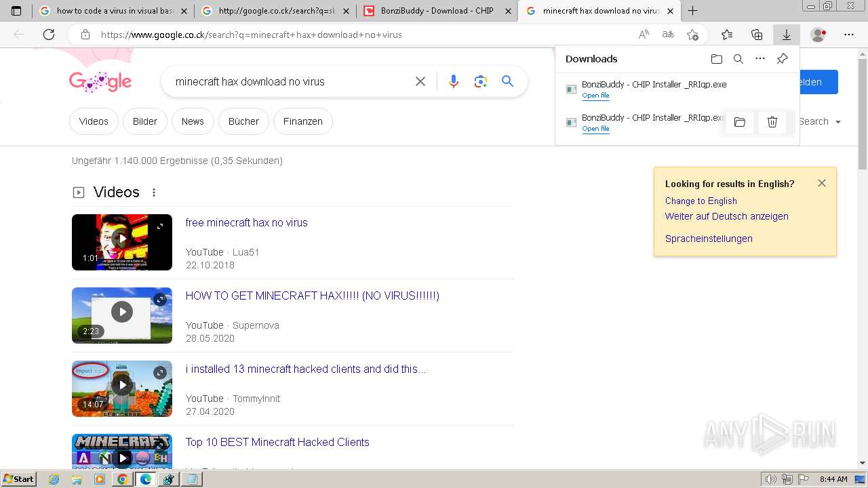Image resolution: width=868 pixels, height=488 pixels.
Task: Open File Explorer from taskbar
Action: coord(77,479)
